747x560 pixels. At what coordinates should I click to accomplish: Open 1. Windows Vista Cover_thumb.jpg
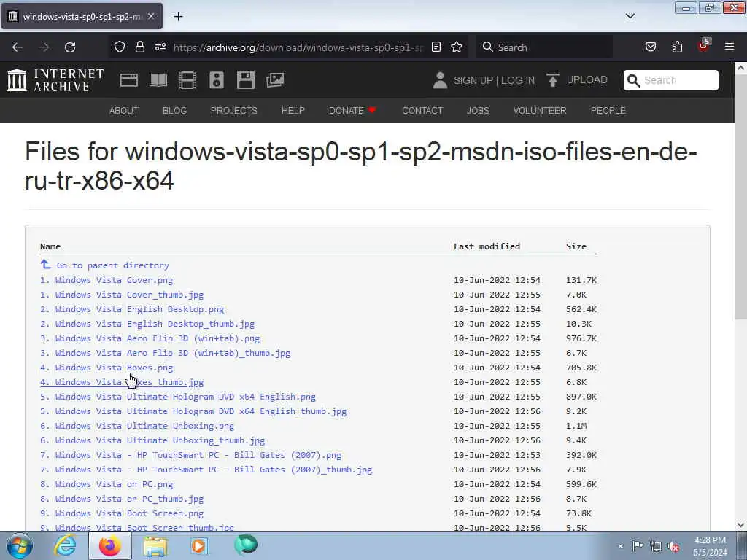coord(122,295)
